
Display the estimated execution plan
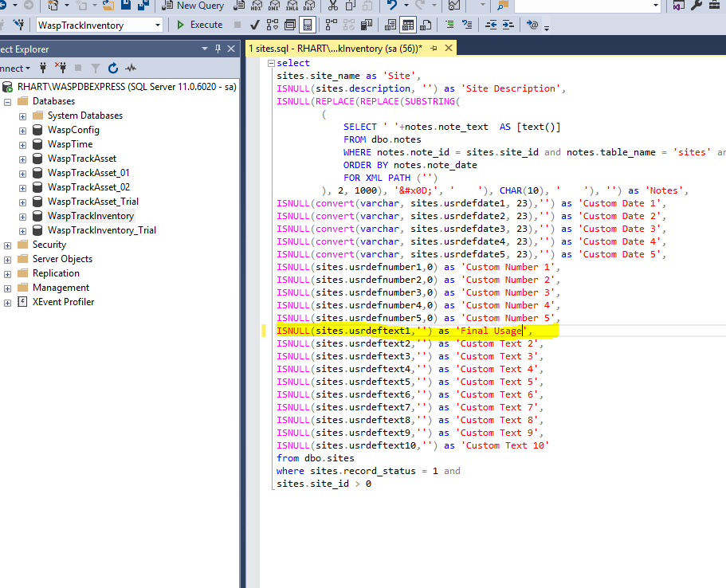272,25
